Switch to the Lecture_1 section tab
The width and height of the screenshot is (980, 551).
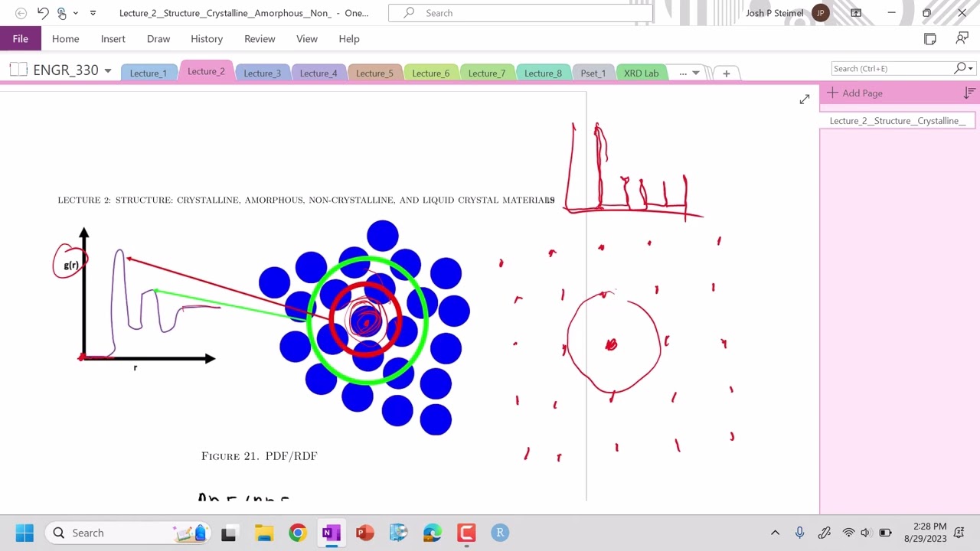(x=149, y=73)
